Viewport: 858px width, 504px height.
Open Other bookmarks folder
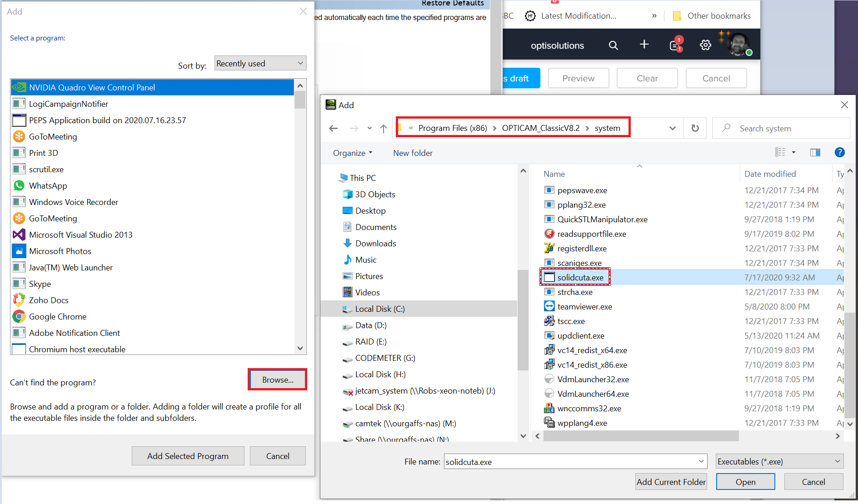tap(712, 16)
